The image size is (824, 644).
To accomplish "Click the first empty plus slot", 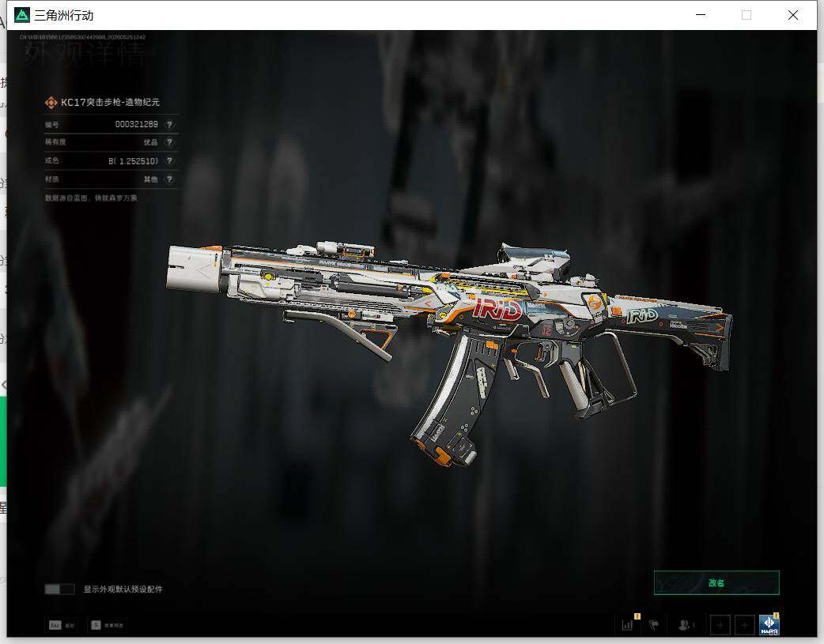I will 720,625.
